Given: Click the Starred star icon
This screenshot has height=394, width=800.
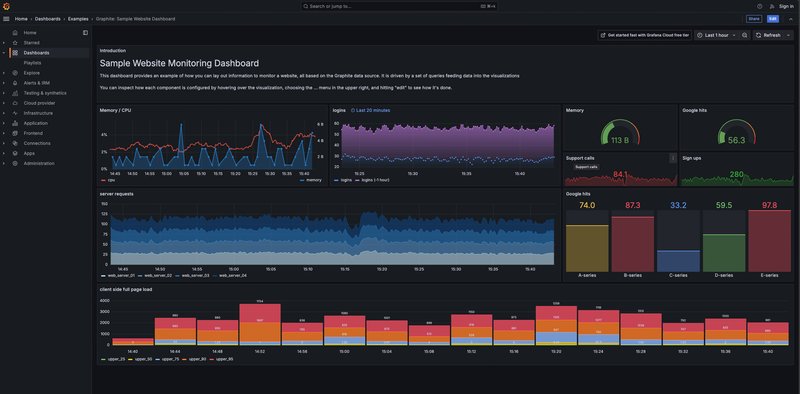Looking at the screenshot, I should point(15,43).
